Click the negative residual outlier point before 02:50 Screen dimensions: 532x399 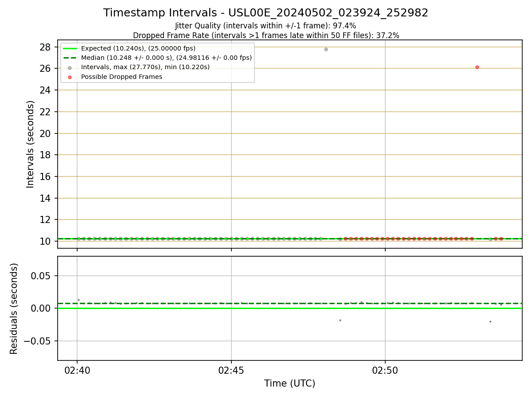click(340, 320)
